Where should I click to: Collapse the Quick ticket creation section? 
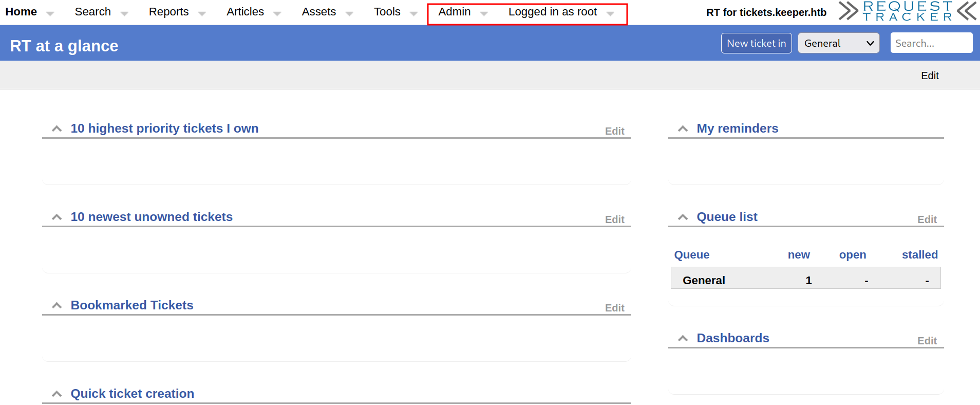click(x=57, y=394)
